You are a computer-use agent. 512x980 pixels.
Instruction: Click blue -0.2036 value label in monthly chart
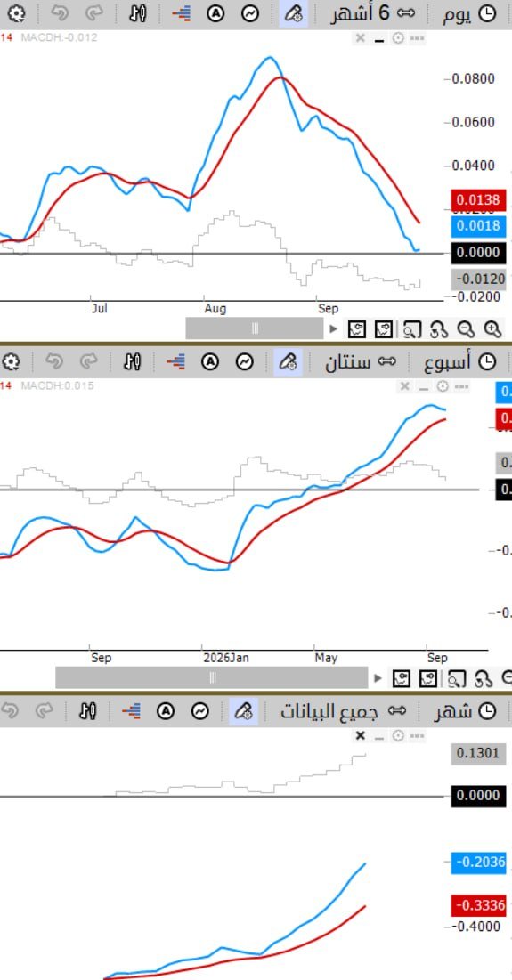point(478,863)
